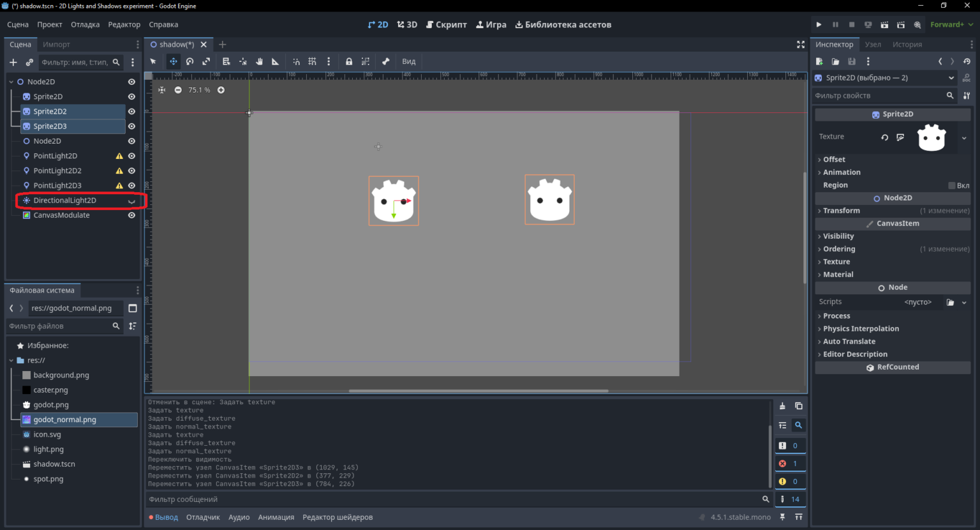Create new resource in inspector icon
Image resolution: width=980 pixels, height=530 pixels.
(819, 61)
